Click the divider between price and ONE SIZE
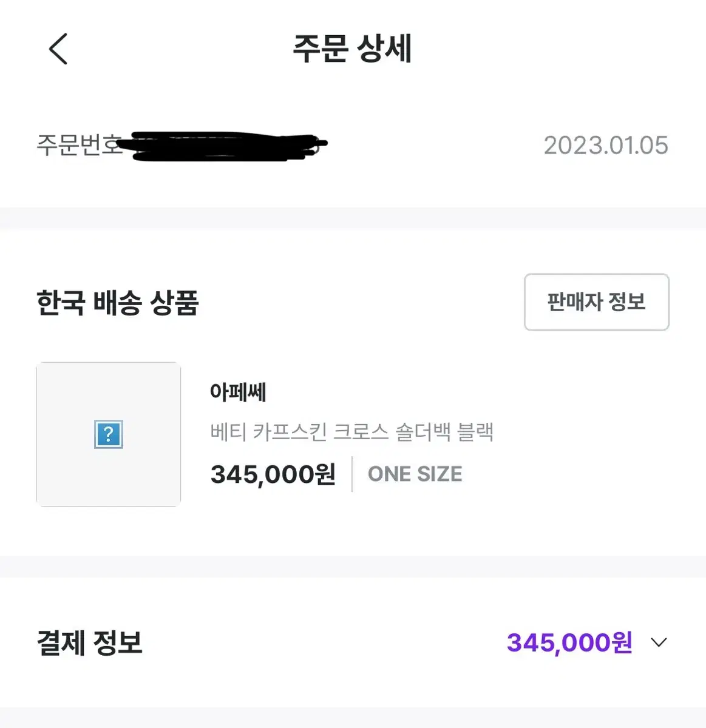This screenshot has width=706, height=728. 352,474
